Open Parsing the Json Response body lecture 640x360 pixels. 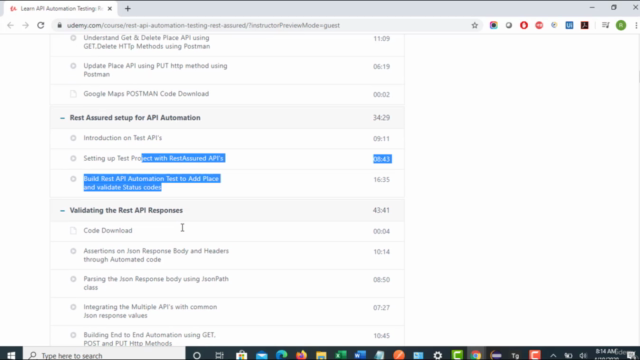[x=156, y=283]
